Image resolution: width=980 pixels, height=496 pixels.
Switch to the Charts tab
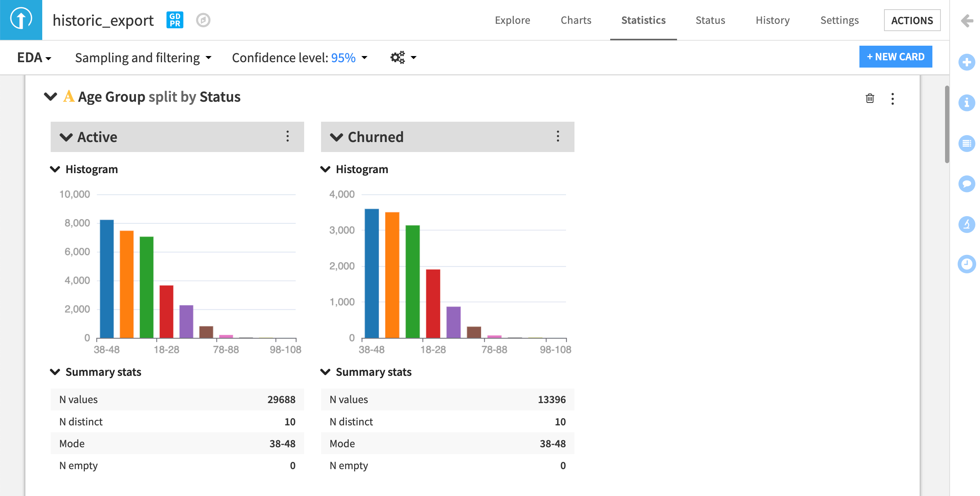[575, 20]
